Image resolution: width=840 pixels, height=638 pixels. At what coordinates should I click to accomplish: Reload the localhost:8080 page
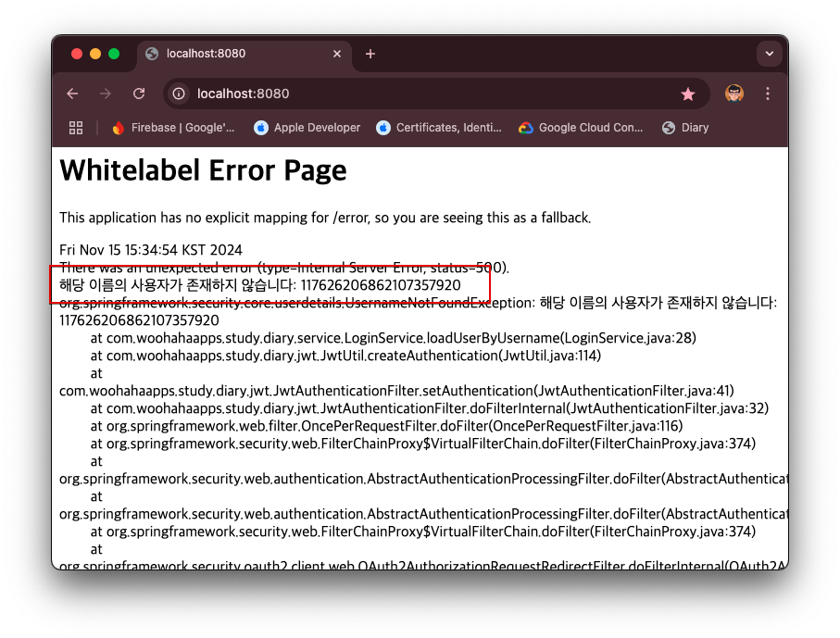click(x=139, y=94)
